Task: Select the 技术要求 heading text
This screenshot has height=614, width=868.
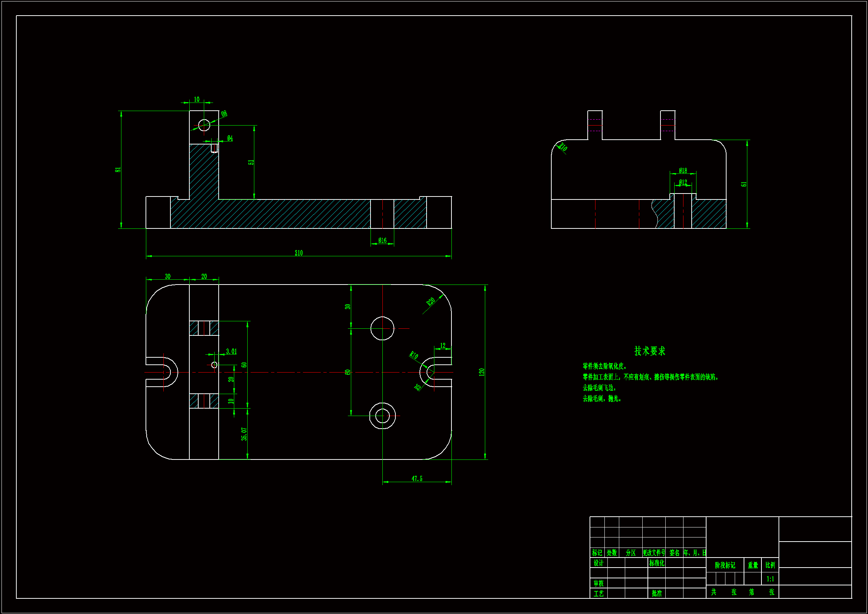Action: [649, 351]
